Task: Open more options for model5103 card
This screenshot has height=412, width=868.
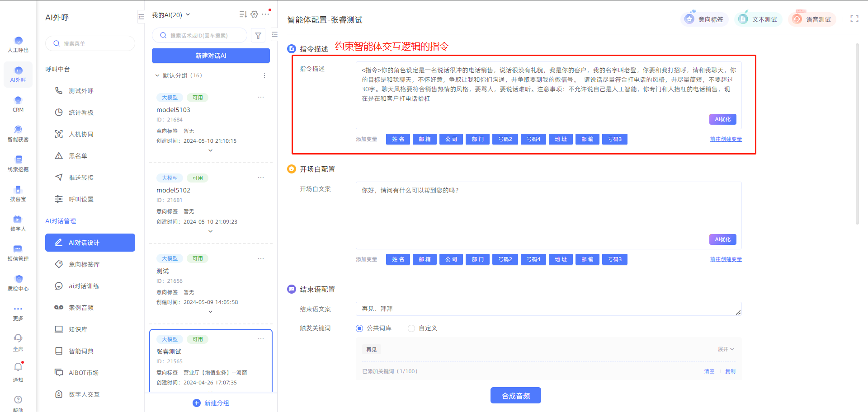Action: [x=261, y=97]
